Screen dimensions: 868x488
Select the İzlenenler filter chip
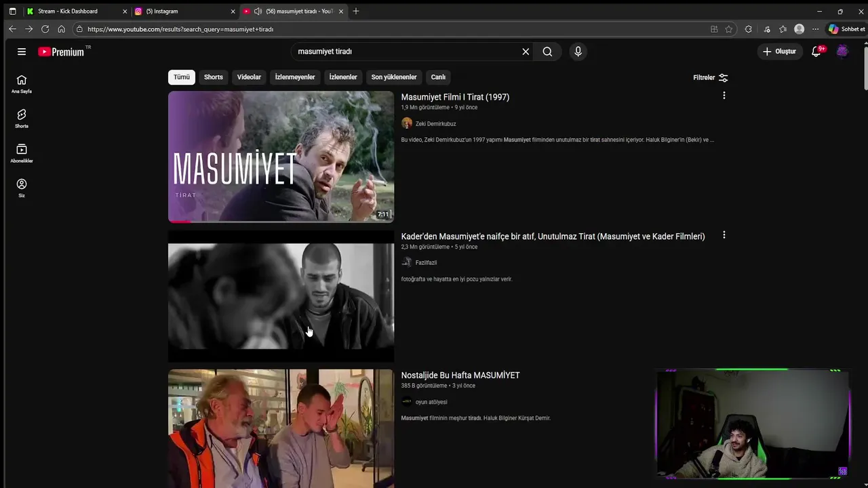343,77
